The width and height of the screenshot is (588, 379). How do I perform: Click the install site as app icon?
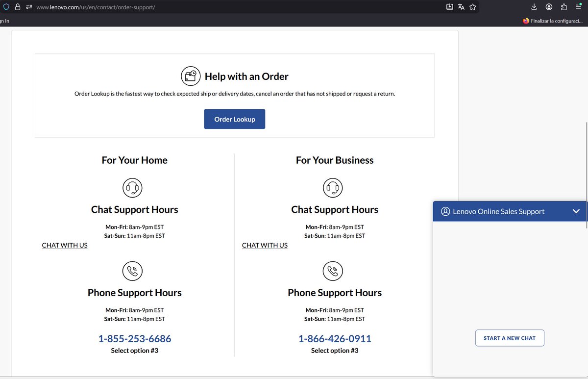(x=450, y=7)
